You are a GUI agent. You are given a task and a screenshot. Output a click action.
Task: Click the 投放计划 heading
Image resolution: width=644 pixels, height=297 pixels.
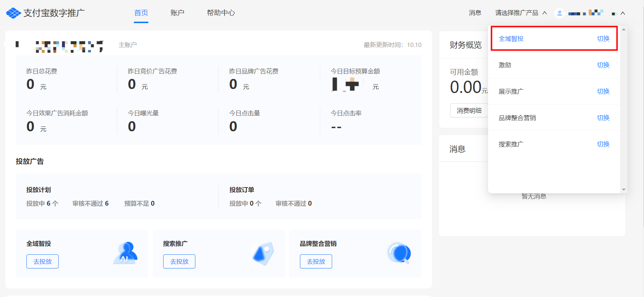(38, 190)
